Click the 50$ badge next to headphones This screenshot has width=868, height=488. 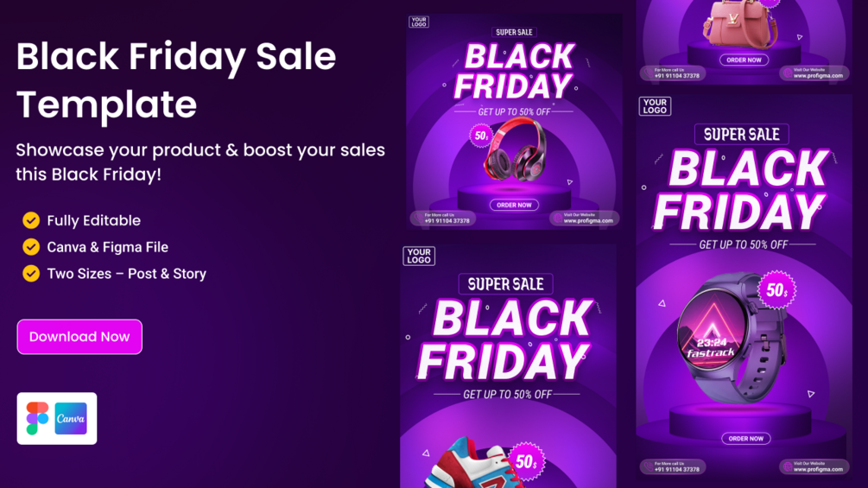click(481, 136)
